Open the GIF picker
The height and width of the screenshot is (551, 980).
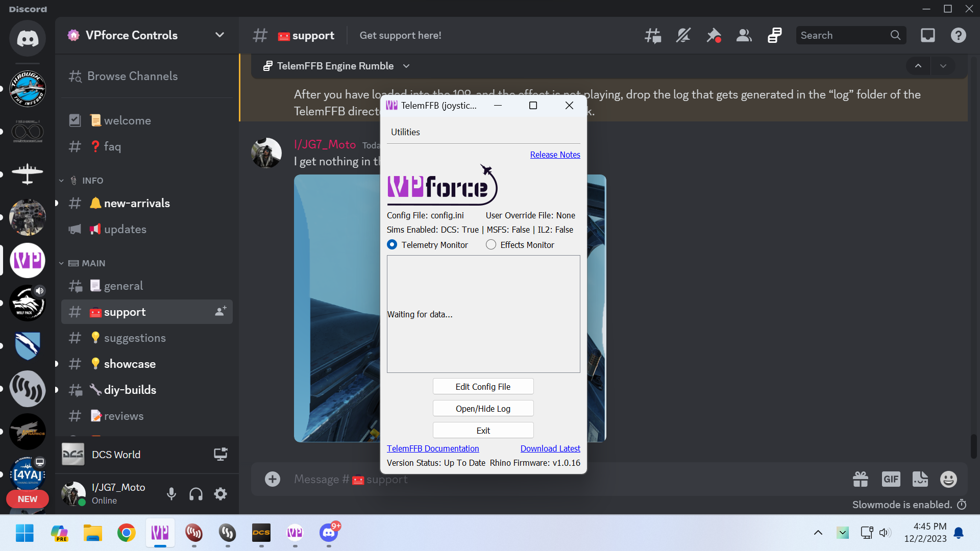(891, 479)
